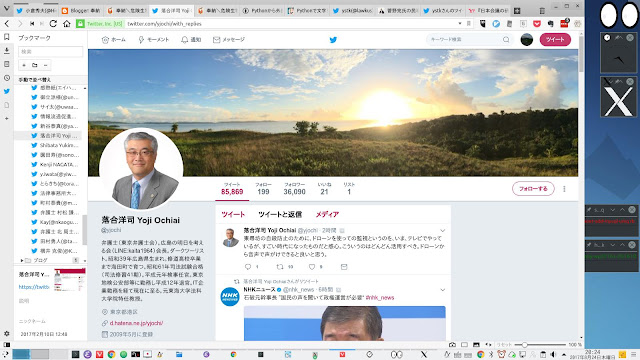Switch to the Blogger browser tab
The image size is (640, 360).
[x=81, y=11]
